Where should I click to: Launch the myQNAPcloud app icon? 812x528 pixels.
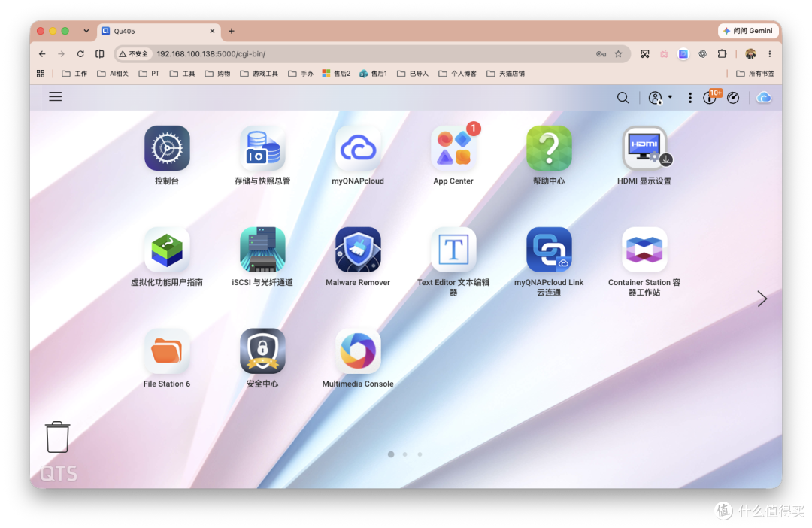click(x=358, y=148)
